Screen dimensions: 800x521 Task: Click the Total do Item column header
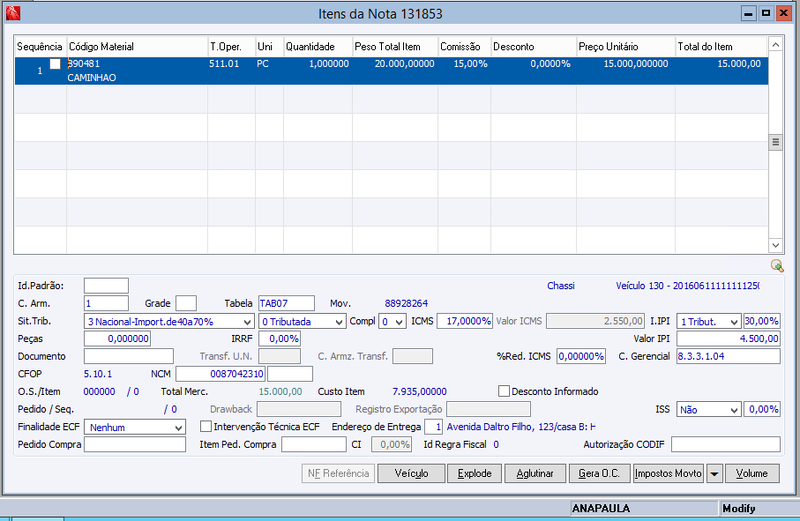tap(721, 46)
